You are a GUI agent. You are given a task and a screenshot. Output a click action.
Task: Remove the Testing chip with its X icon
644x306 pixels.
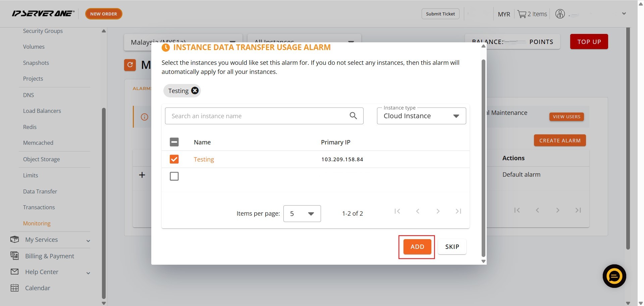pos(195,91)
